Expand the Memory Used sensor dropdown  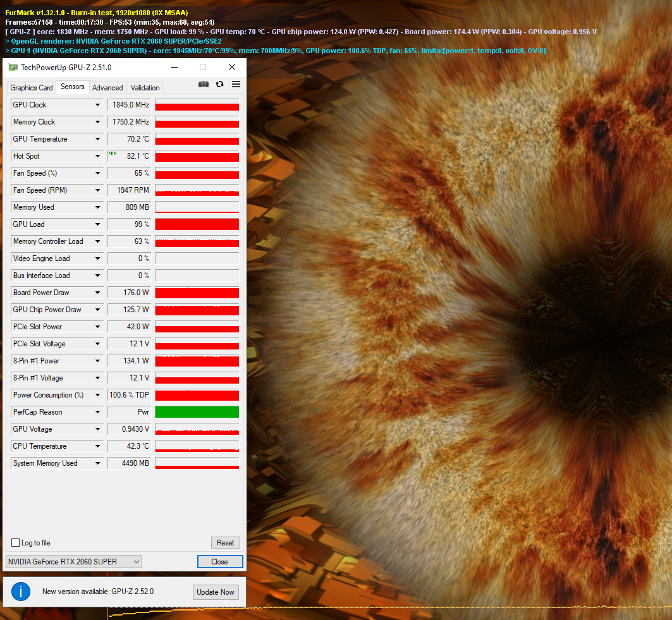click(98, 207)
